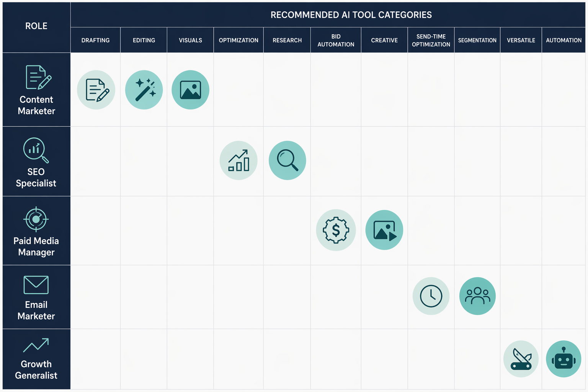Viewport: 588px width, 392px height.
Task: Select the Paid Media Manager row label
Action: (x=36, y=247)
